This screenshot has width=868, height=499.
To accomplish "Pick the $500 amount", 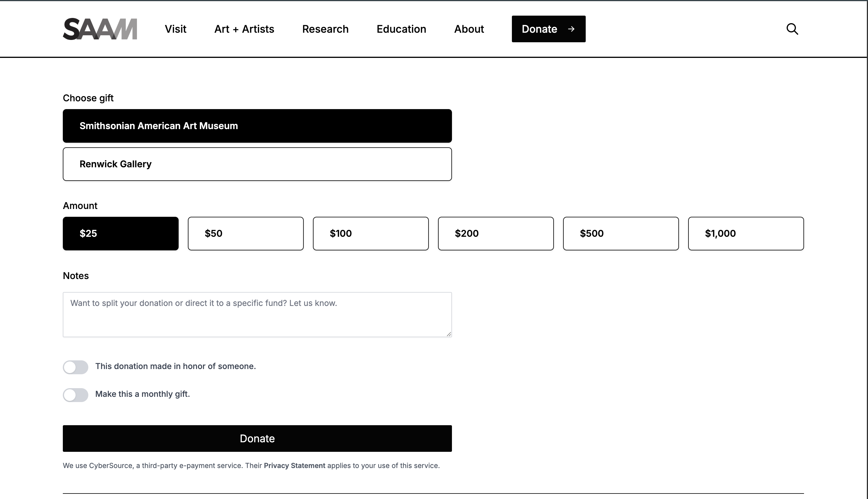I will (x=621, y=233).
